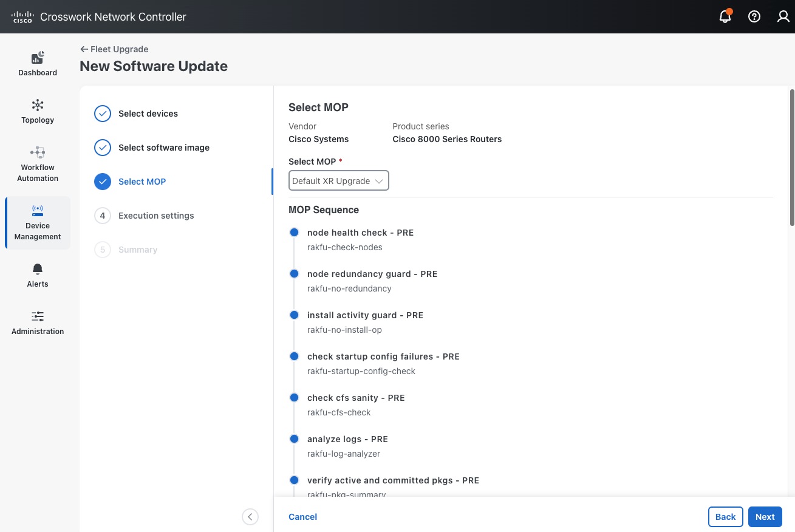This screenshot has height=532, width=795.
Task: Click the Next button
Action: [x=765, y=517]
